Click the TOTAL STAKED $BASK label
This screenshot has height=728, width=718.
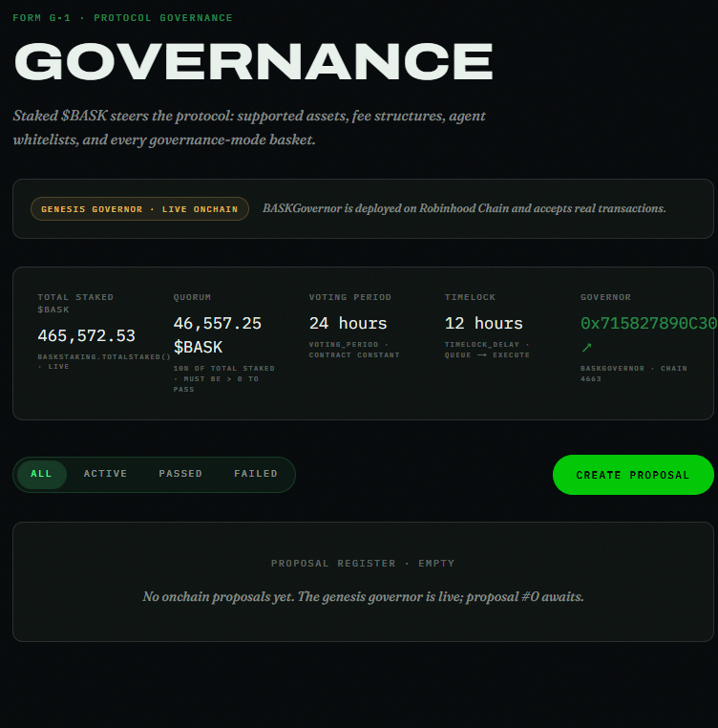[75, 303]
